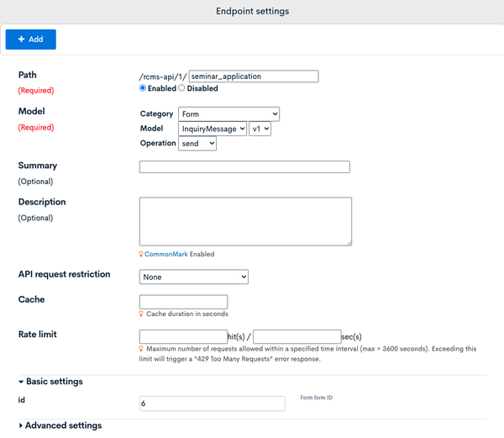Click the blue Add button
The image size is (504, 438).
(31, 40)
